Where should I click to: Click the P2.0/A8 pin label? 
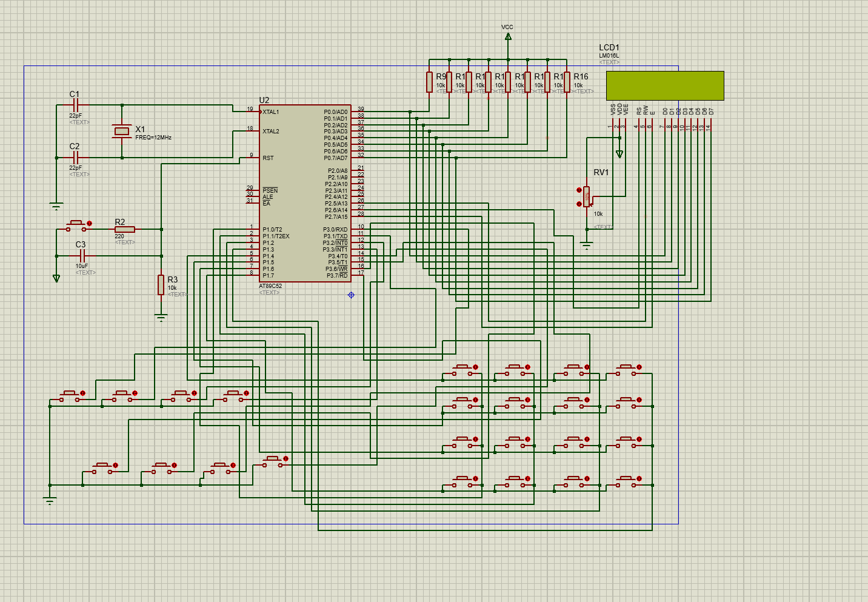point(338,171)
